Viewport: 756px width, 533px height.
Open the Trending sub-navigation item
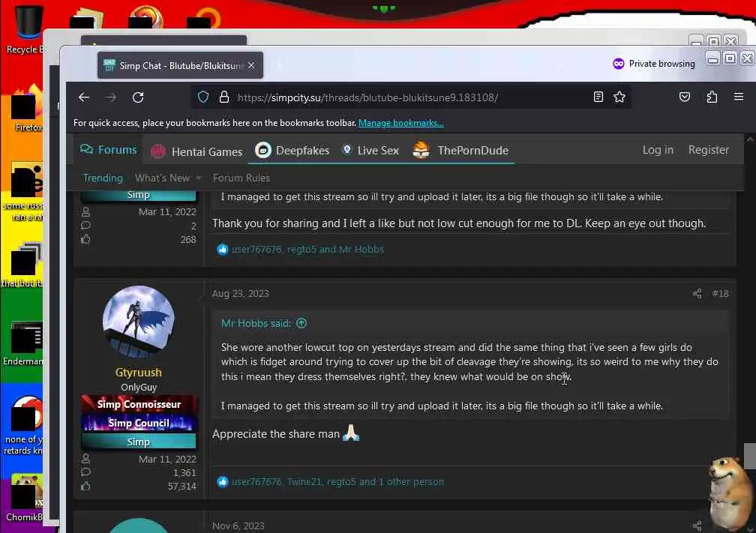coord(103,178)
